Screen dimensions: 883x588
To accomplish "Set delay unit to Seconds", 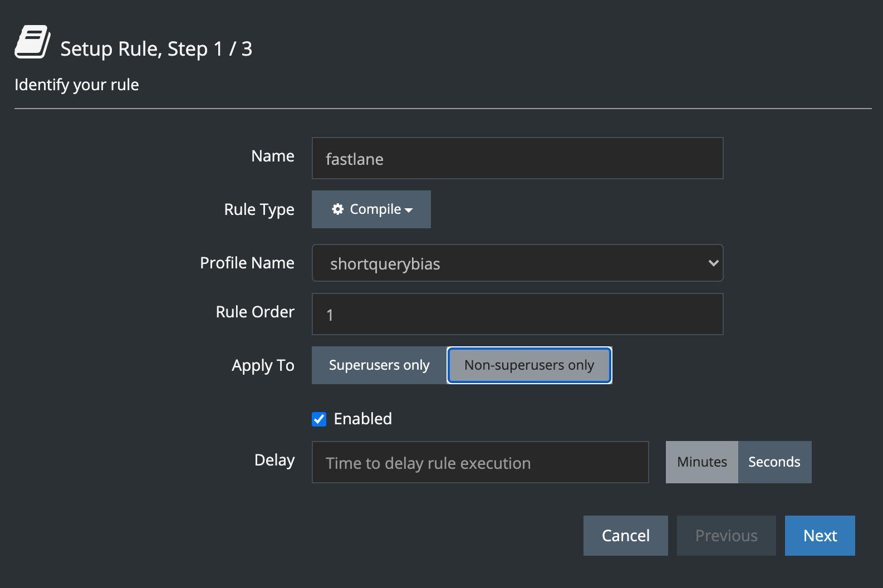I will click(x=774, y=462).
